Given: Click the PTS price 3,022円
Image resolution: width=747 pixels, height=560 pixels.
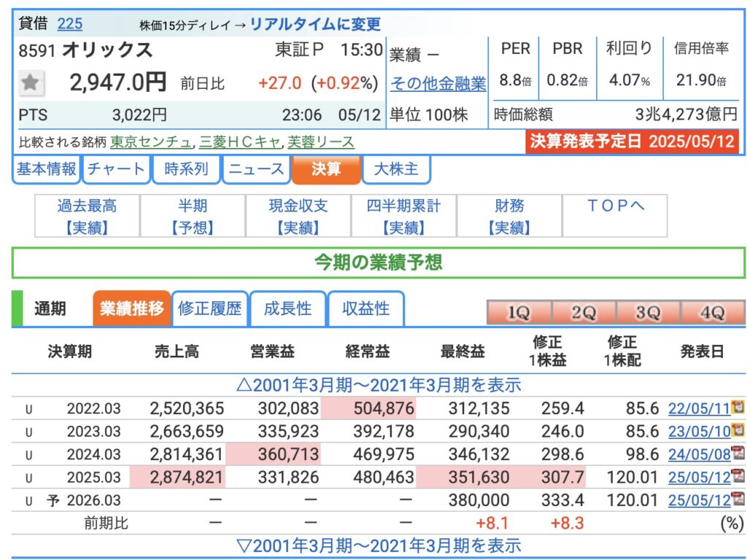Looking at the screenshot, I should 139,114.
